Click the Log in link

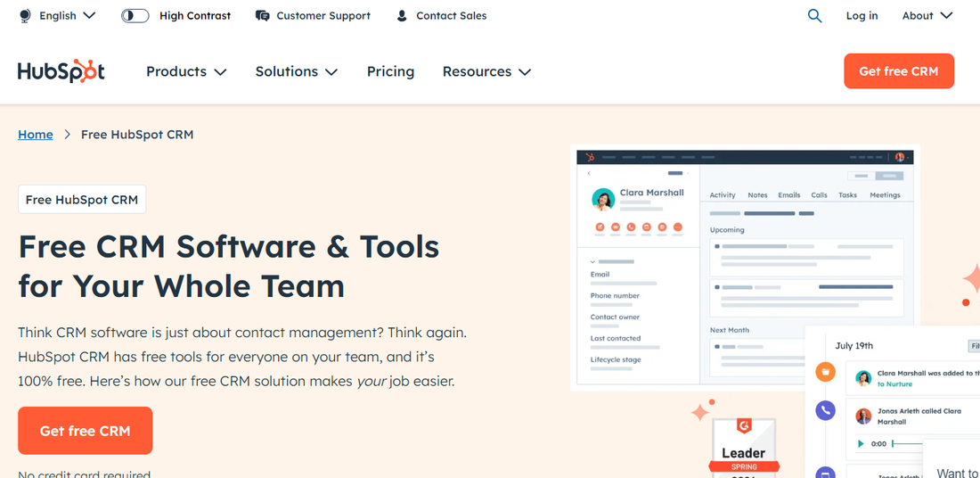(x=862, y=16)
